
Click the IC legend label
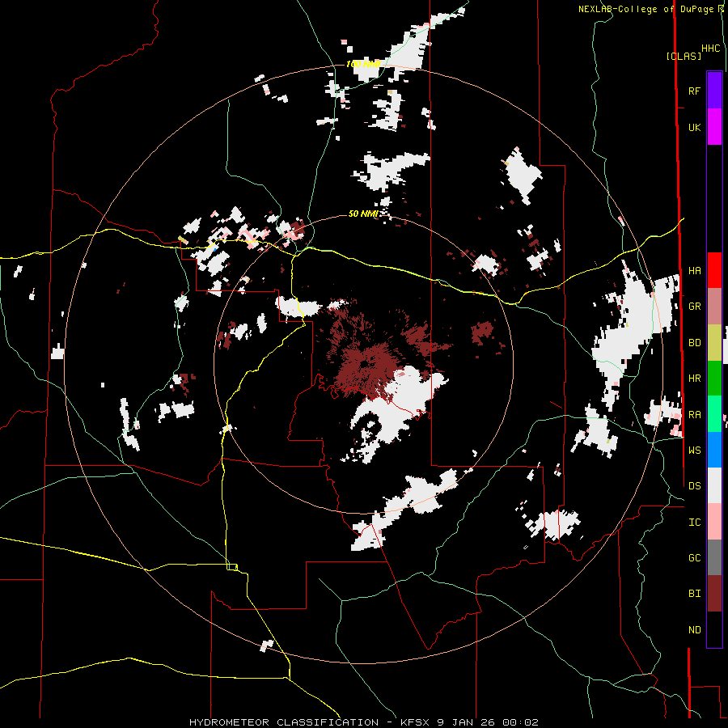[694, 522]
